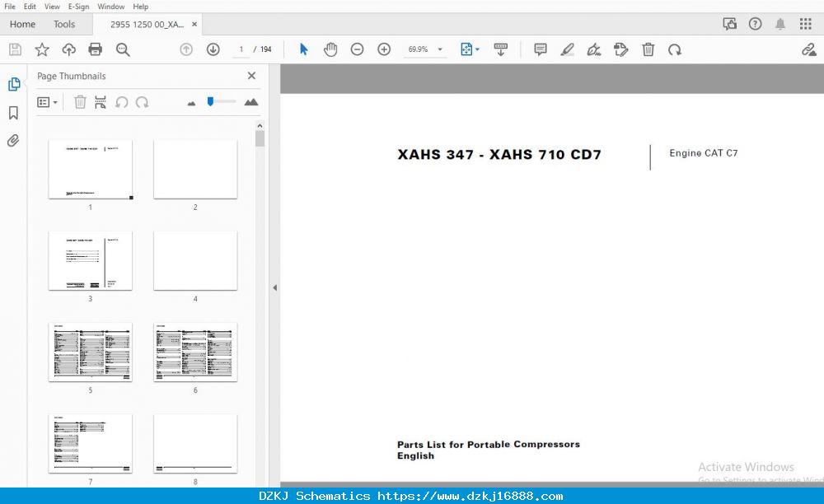Viewport: 824px width, 504px height.
Task: Reduce thumbnail size small mountain icon
Action: (191, 104)
